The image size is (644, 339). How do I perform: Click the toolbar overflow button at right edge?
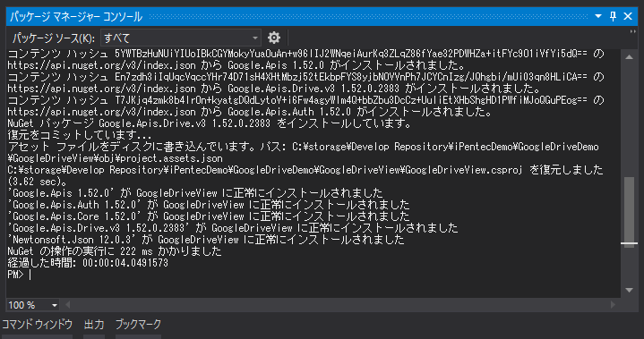click(633, 32)
